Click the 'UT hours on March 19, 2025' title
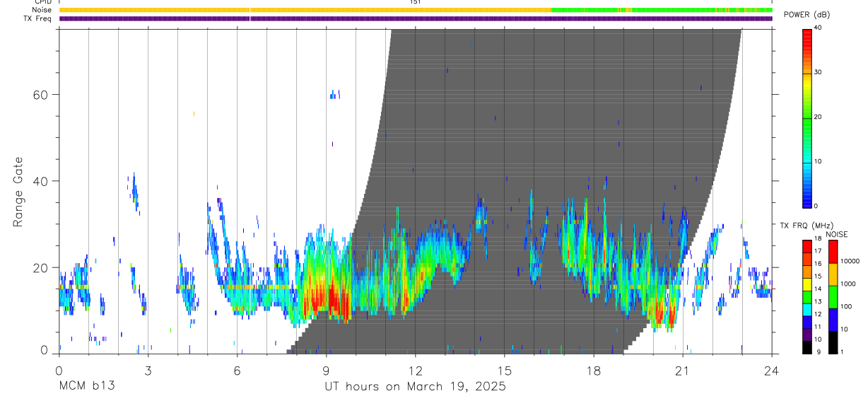 pyautogui.click(x=415, y=387)
